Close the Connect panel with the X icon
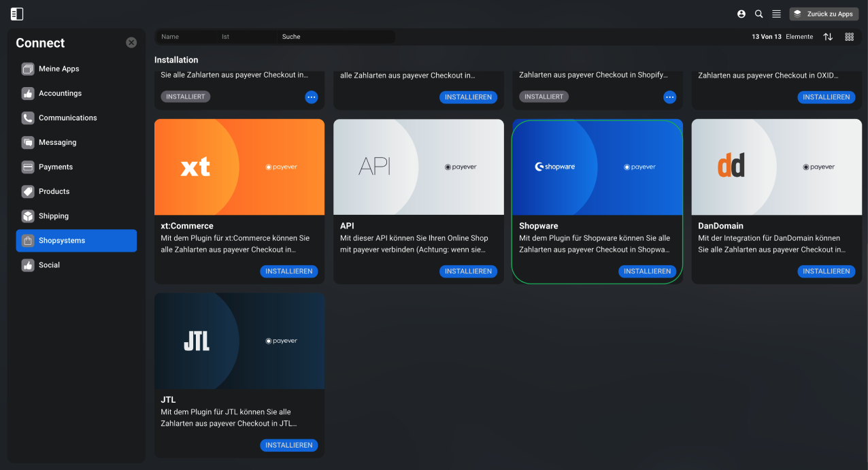The height and width of the screenshot is (470, 868). tap(131, 42)
